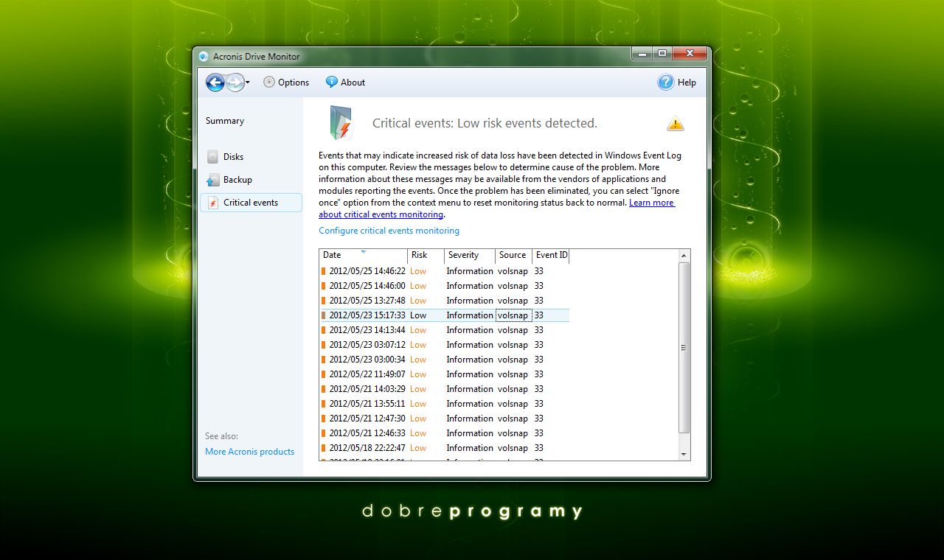Click orange marker of 2012/05/22 11:49:07 row

point(324,374)
